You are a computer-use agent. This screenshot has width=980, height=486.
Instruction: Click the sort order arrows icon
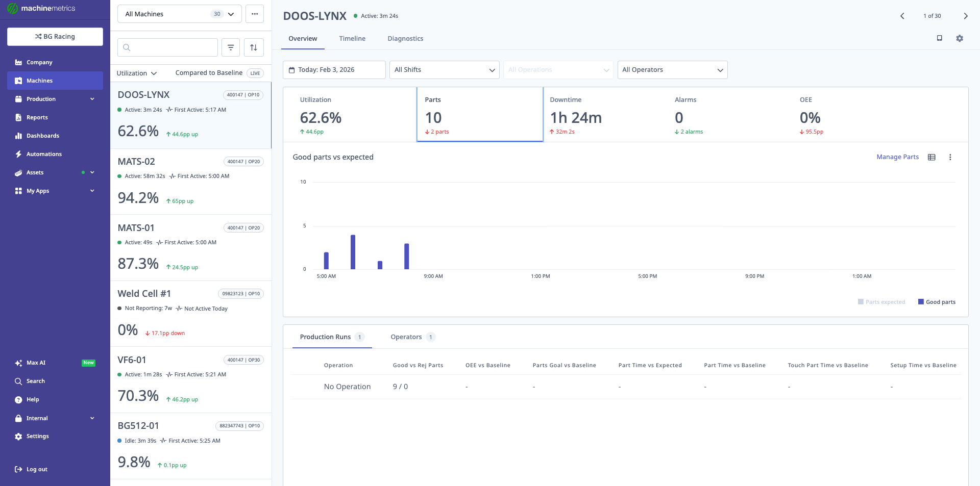click(x=254, y=47)
